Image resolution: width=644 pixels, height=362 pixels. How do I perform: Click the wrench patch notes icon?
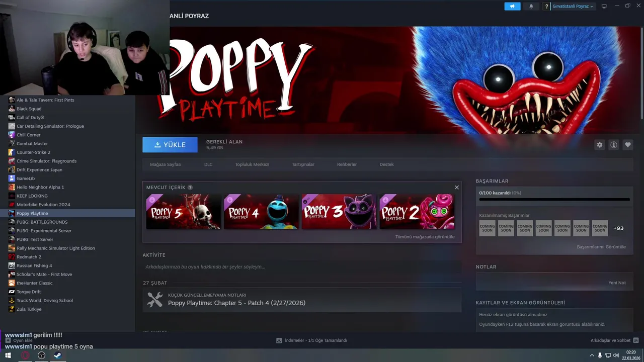coord(154,300)
